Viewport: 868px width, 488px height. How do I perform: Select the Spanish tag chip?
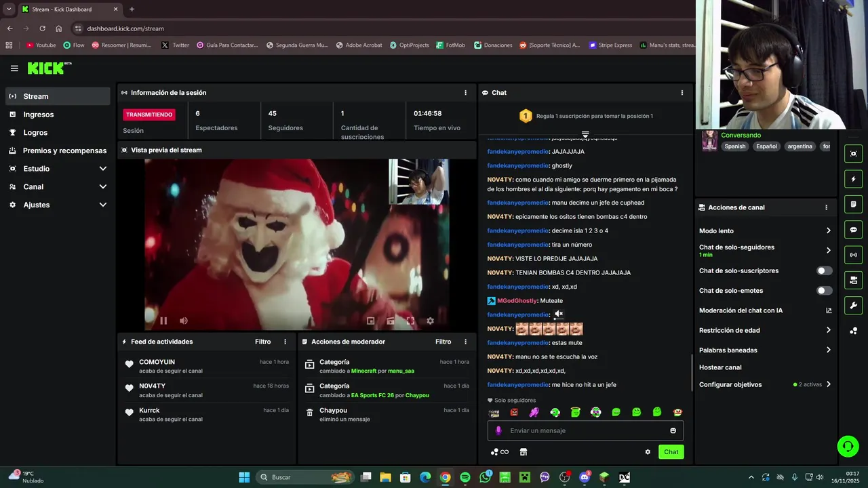click(x=734, y=146)
